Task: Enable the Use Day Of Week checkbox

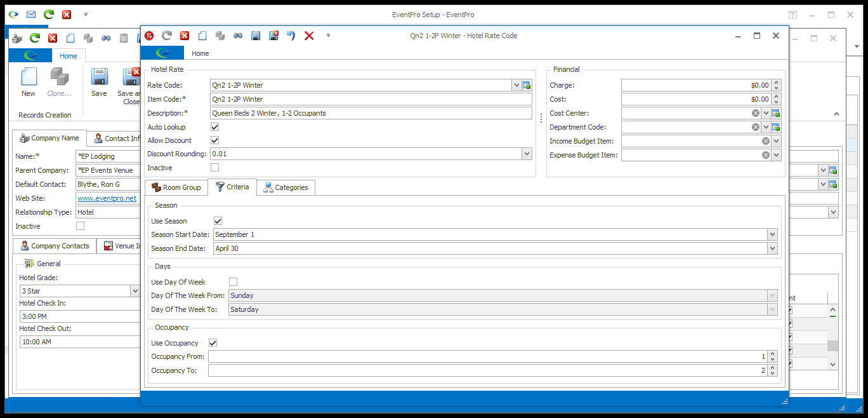Action: pyautogui.click(x=233, y=281)
